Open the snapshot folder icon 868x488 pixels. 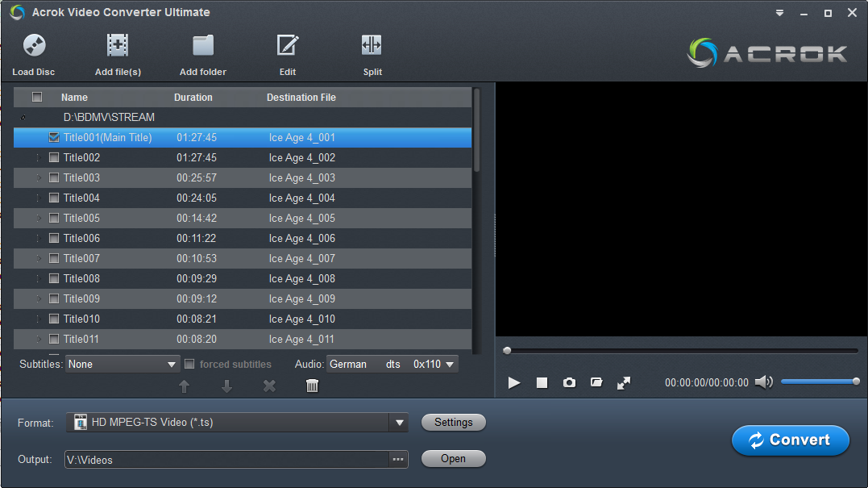[596, 382]
